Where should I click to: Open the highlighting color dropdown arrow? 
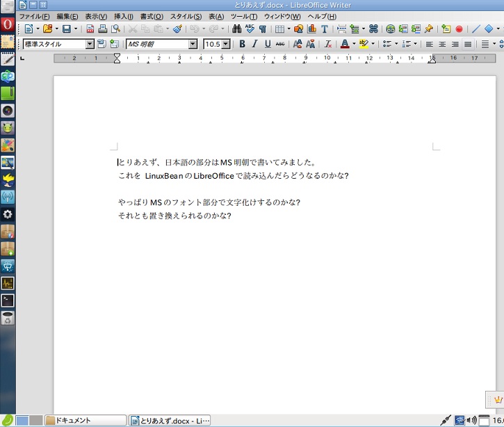click(x=373, y=44)
